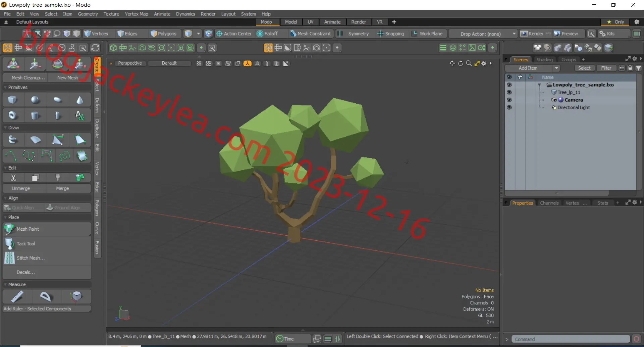Select the Curve draw tool
The height and width of the screenshot is (347, 644).
pos(11,156)
